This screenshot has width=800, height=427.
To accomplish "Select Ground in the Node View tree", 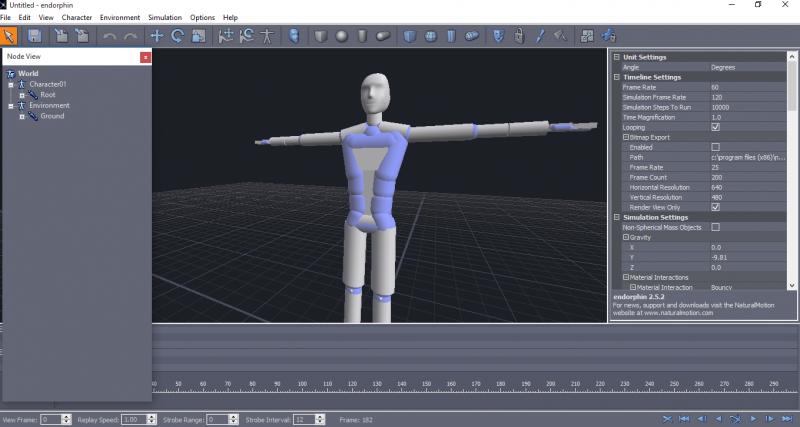I will (52, 116).
